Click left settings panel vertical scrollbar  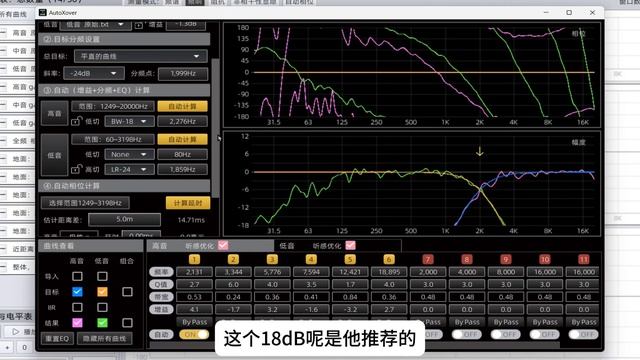[215, 127]
